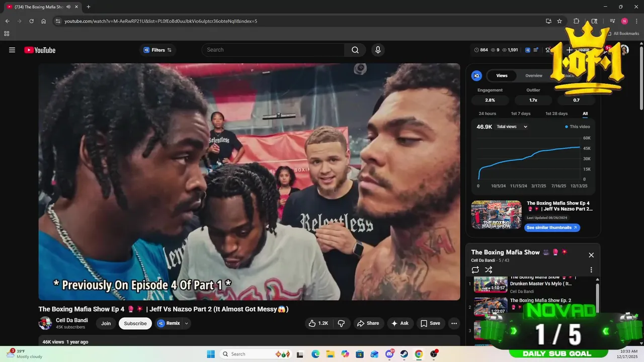
Task: Click the YouTube search input field
Action: click(x=273, y=50)
